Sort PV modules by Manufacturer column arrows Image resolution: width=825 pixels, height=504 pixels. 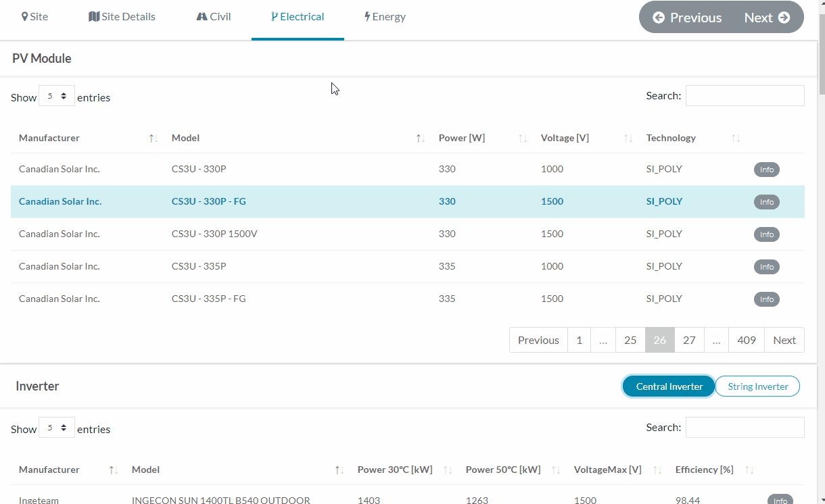[x=154, y=138]
